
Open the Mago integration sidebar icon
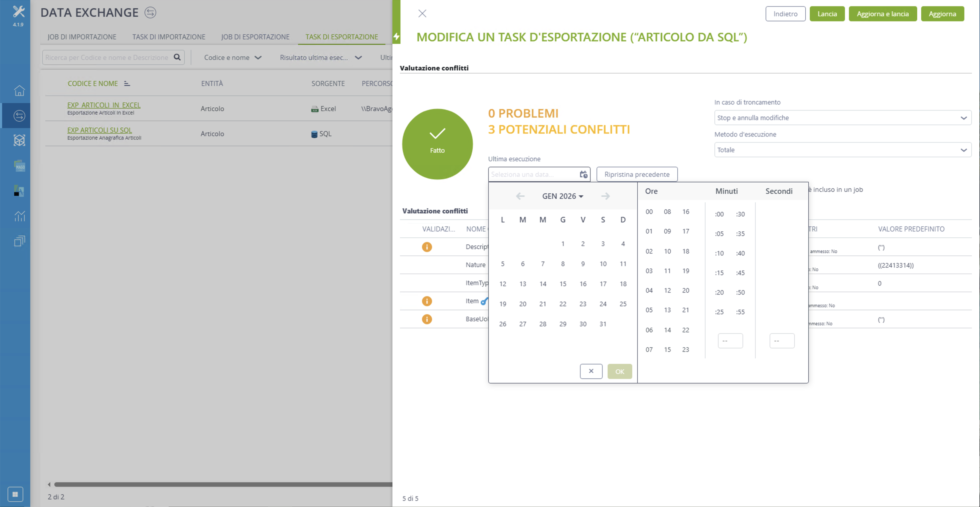tap(19, 166)
